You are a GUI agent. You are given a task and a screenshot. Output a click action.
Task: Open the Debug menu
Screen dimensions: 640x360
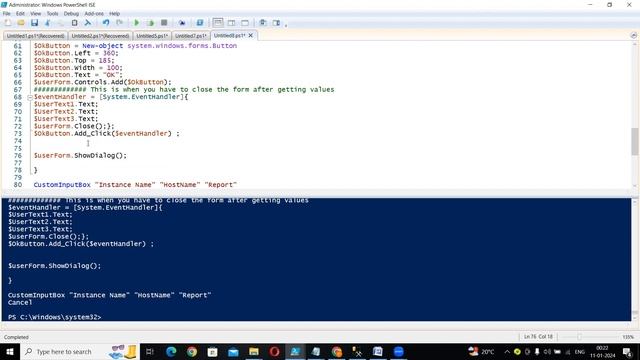point(71,13)
